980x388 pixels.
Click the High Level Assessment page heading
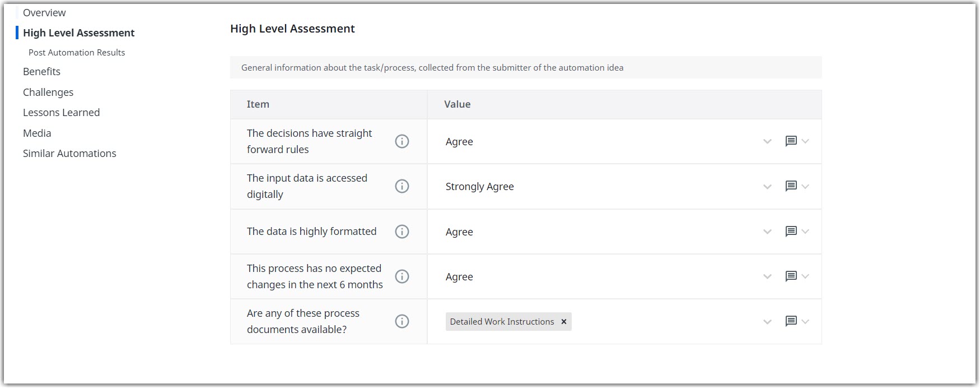coord(292,29)
